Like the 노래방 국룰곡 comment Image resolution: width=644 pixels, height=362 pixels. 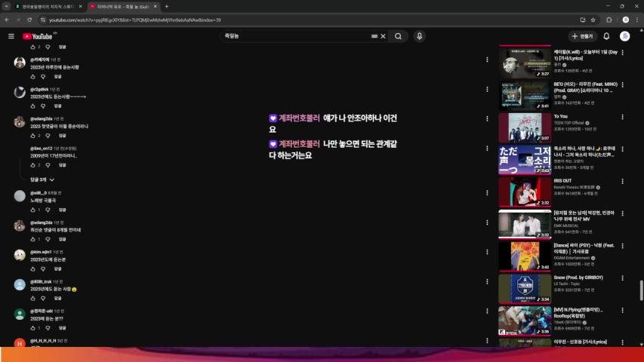pos(33,210)
